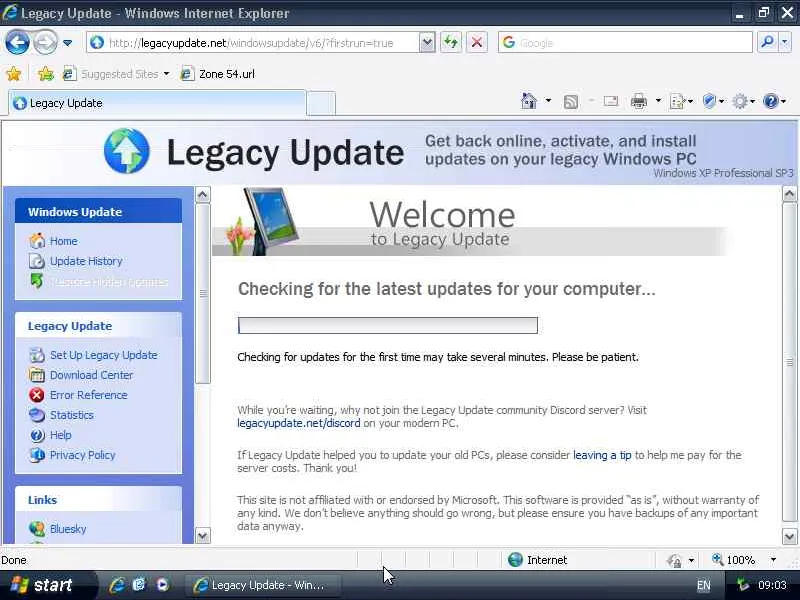Click the Home toolbar icon

click(529, 101)
